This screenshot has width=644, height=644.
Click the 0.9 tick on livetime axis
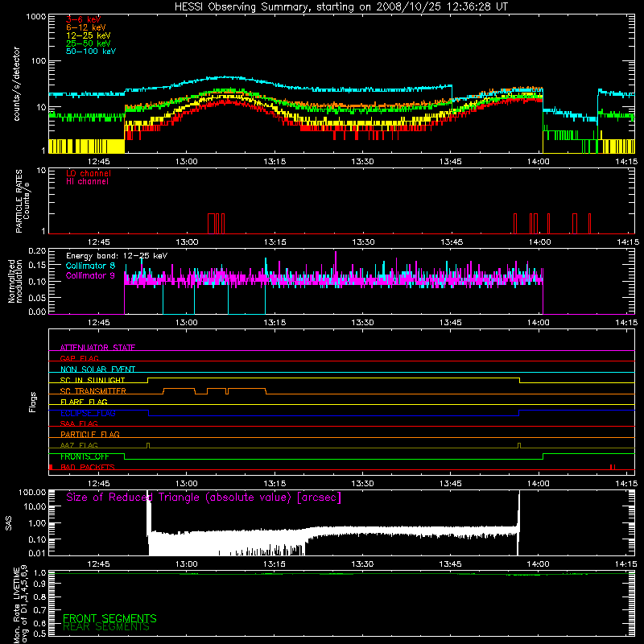(x=39, y=583)
